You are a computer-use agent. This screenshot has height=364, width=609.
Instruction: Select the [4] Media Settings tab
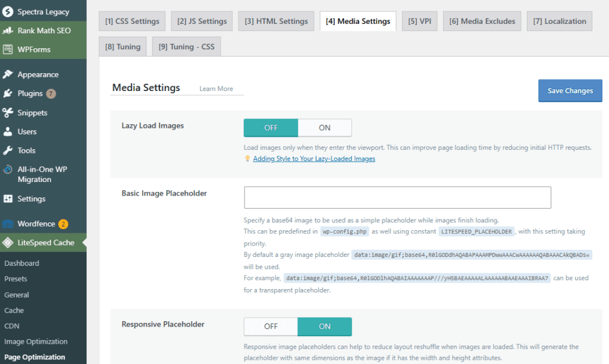pyautogui.click(x=358, y=21)
